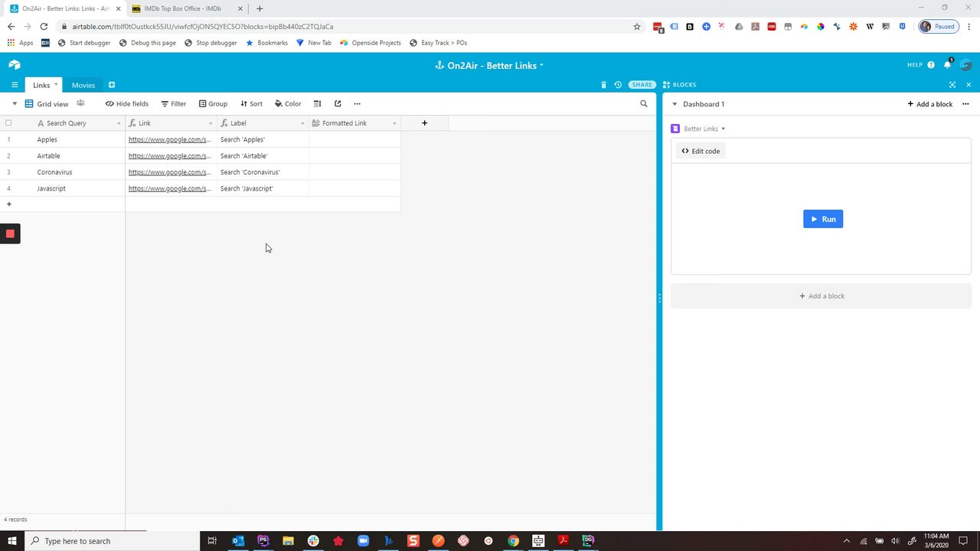Viewport: 980px width, 551px height.
Task: Click the Help link
Action: pyautogui.click(x=915, y=65)
